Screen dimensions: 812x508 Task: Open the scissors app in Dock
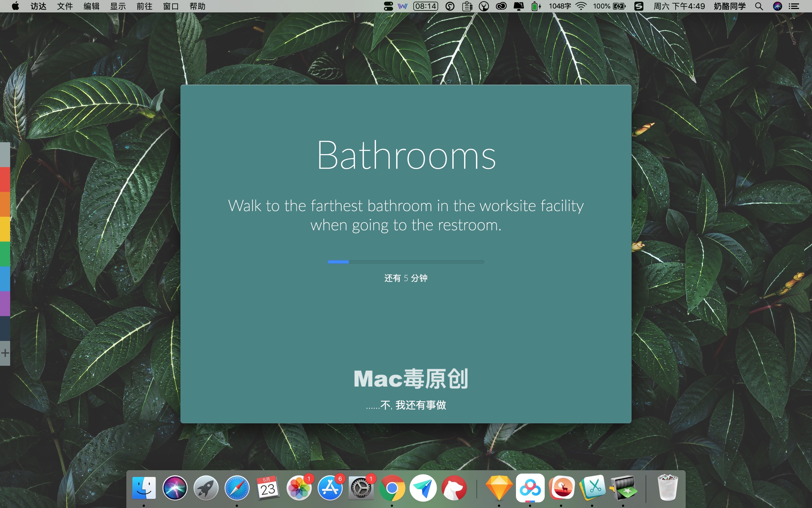coord(592,488)
